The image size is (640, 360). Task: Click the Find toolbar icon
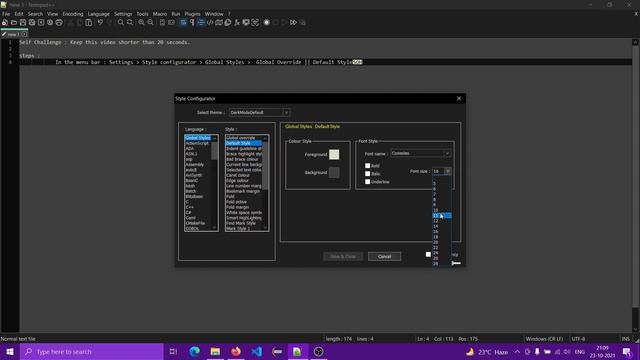pos(120,22)
